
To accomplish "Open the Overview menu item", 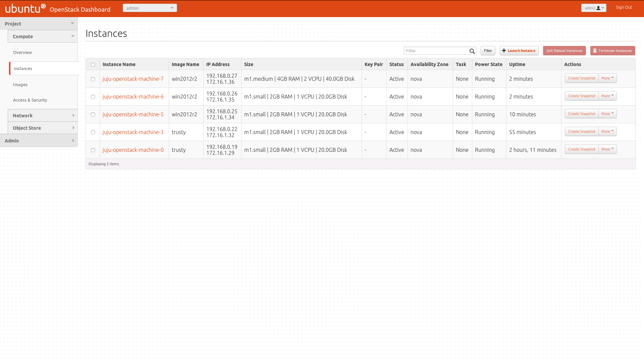I will click(x=22, y=52).
